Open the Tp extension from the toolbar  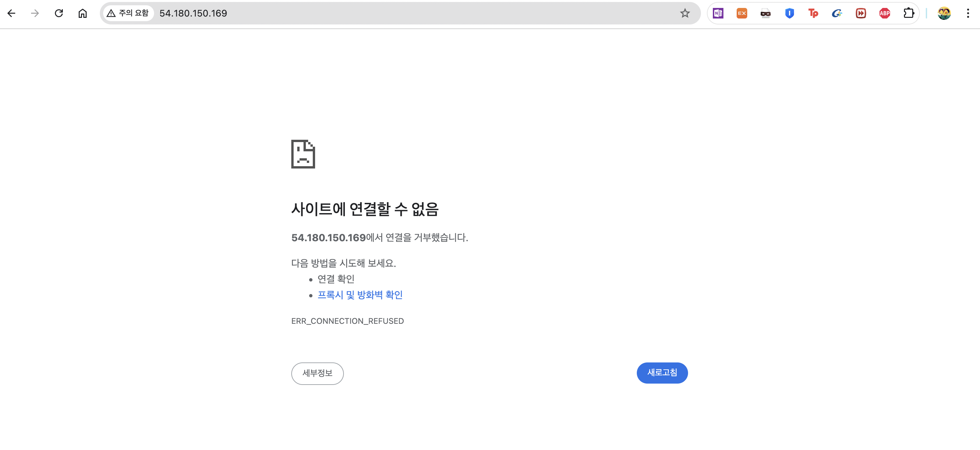click(x=813, y=13)
